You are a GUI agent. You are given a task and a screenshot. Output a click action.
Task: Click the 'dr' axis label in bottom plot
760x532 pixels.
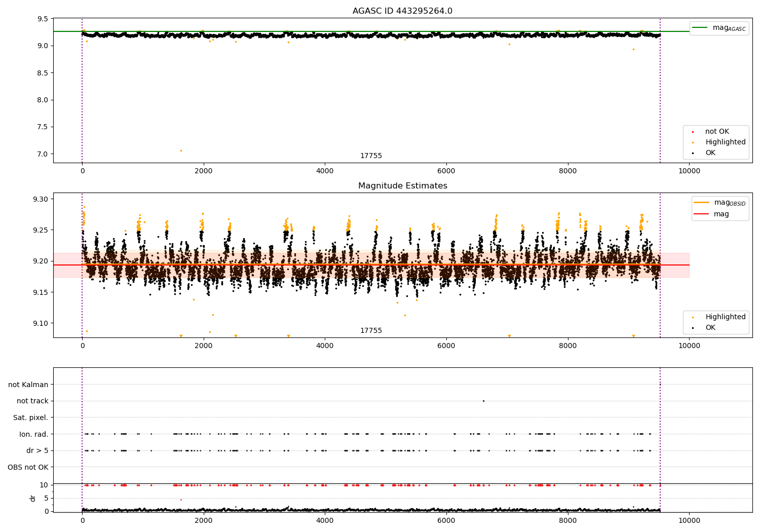33,498
